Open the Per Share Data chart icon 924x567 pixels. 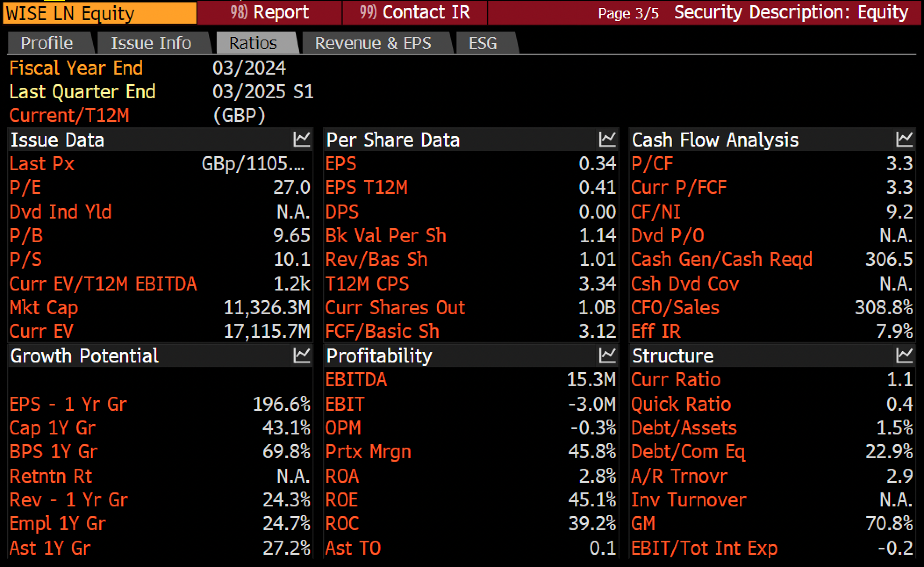(608, 140)
